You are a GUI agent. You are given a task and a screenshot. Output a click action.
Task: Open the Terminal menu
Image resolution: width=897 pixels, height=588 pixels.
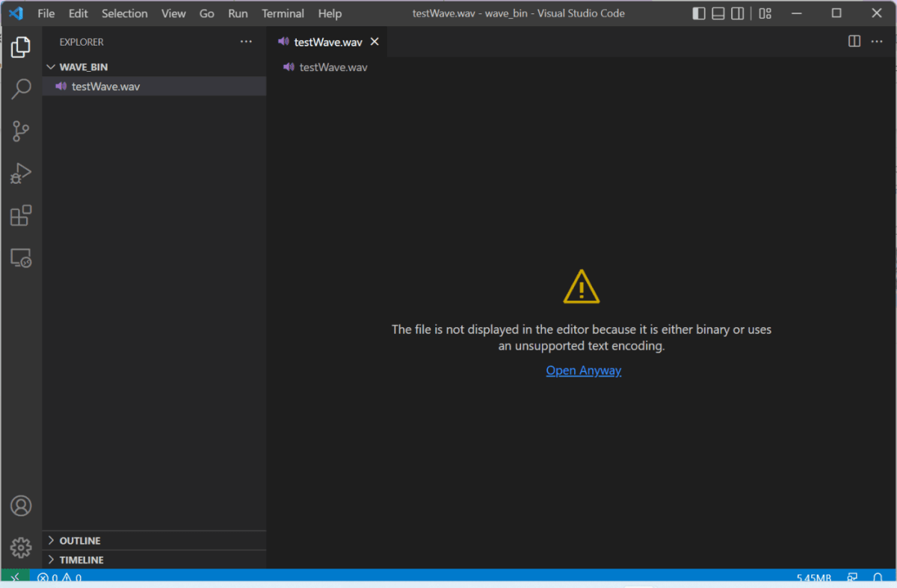[283, 13]
